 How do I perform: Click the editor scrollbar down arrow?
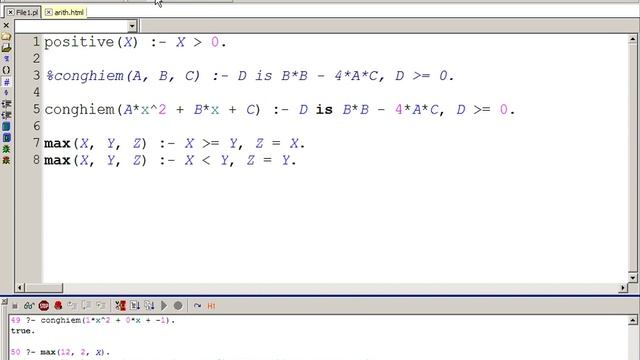pyautogui.click(x=633, y=278)
